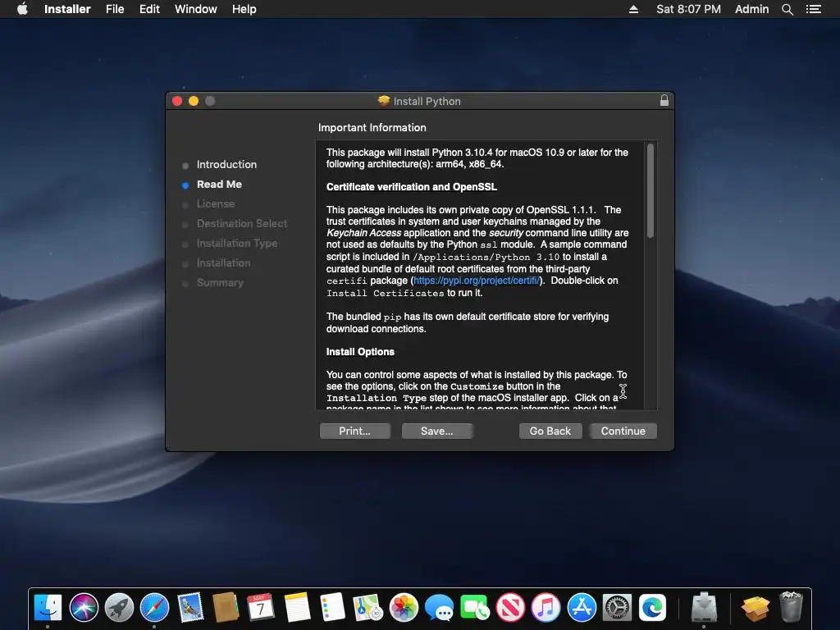Open Mail stamp icon in dock
This screenshot has height=630, width=840.
[190, 608]
